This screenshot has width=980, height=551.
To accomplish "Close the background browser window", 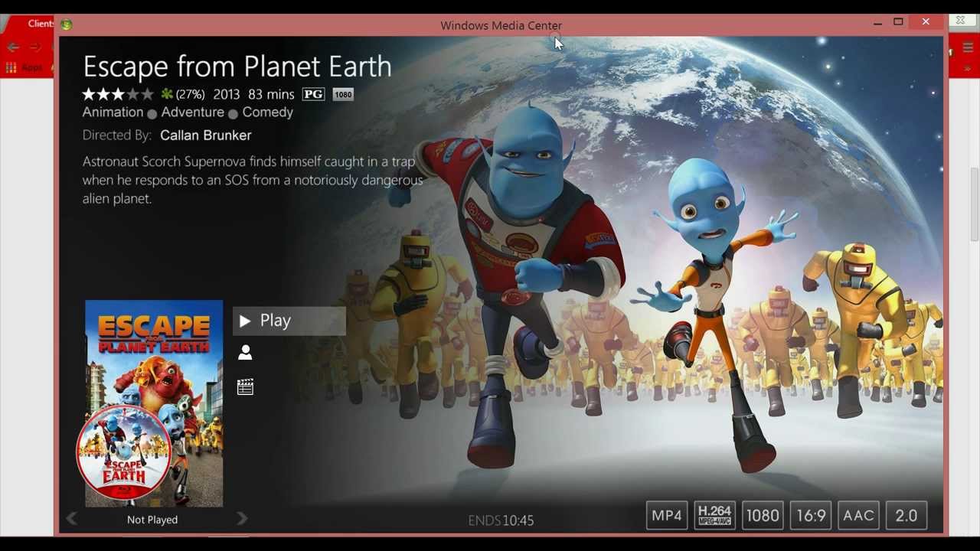I will (960, 21).
